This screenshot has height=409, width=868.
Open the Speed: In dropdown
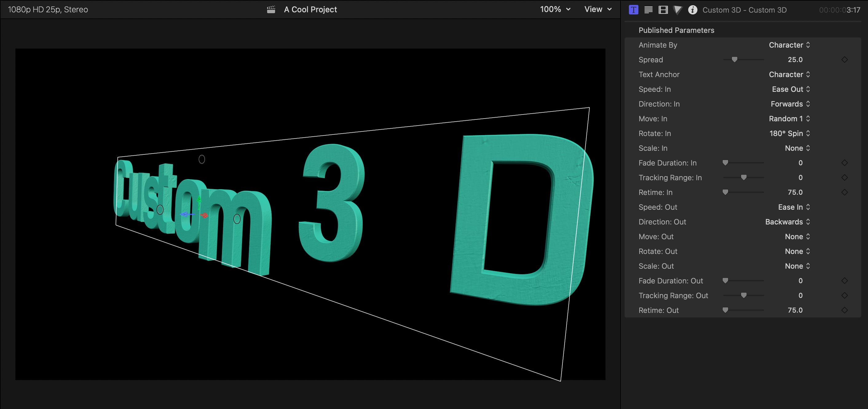point(791,89)
